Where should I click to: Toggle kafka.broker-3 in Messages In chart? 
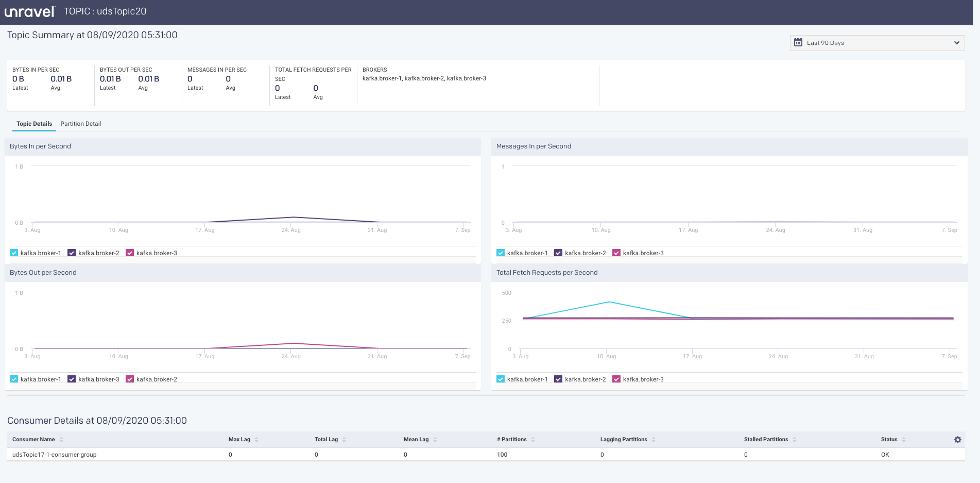pyautogui.click(x=616, y=253)
